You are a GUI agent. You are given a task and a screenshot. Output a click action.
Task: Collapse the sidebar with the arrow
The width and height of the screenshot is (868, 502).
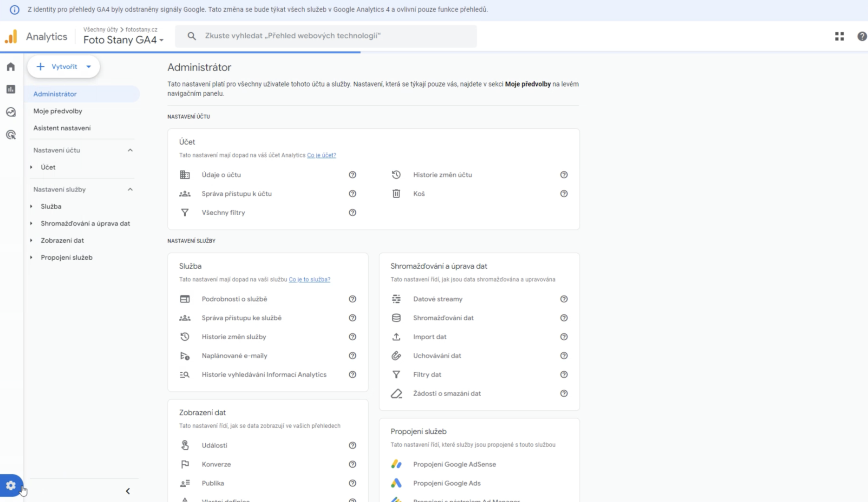tap(128, 491)
